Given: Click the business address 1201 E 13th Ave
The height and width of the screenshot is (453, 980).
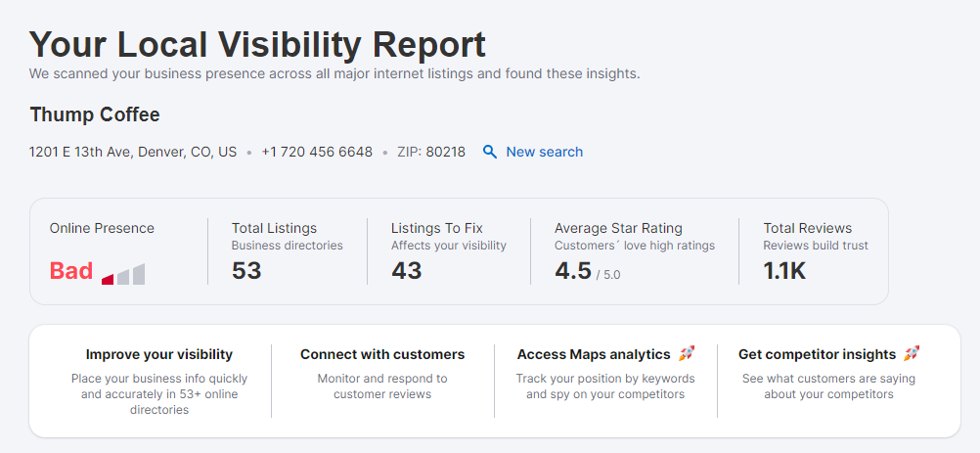Looking at the screenshot, I should 133,152.
